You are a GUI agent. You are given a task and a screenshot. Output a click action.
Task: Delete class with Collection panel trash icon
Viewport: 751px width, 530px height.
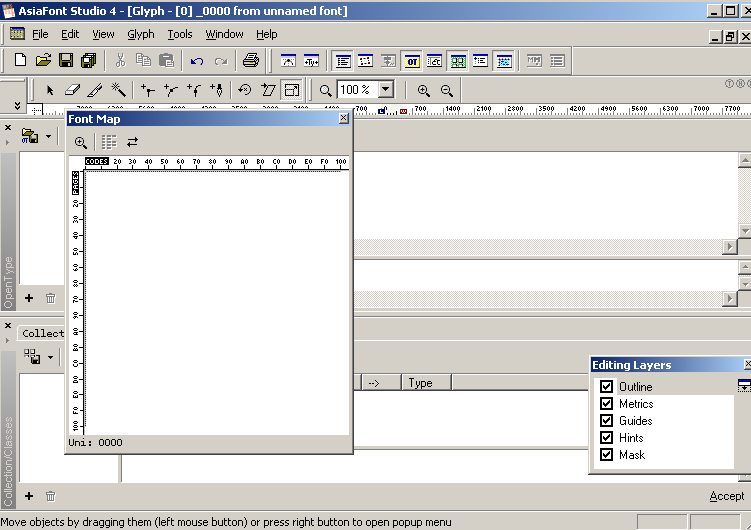click(51, 496)
